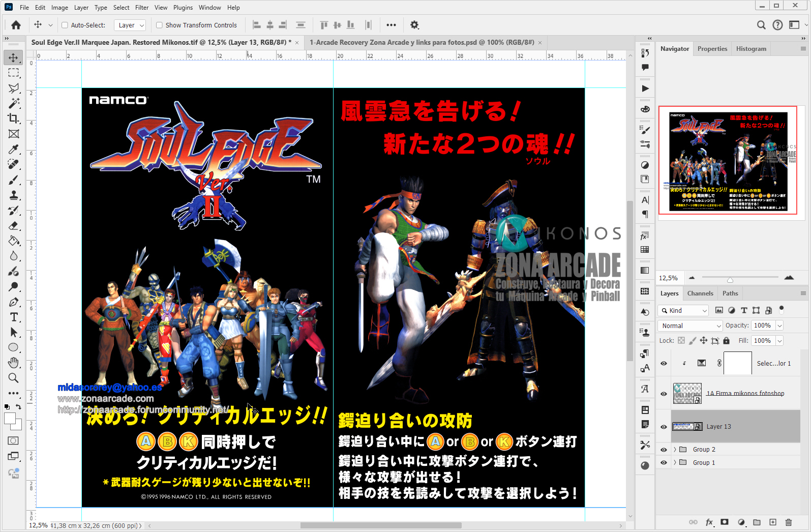Click the lock all (padlock) button
811x532 pixels.
click(726, 341)
